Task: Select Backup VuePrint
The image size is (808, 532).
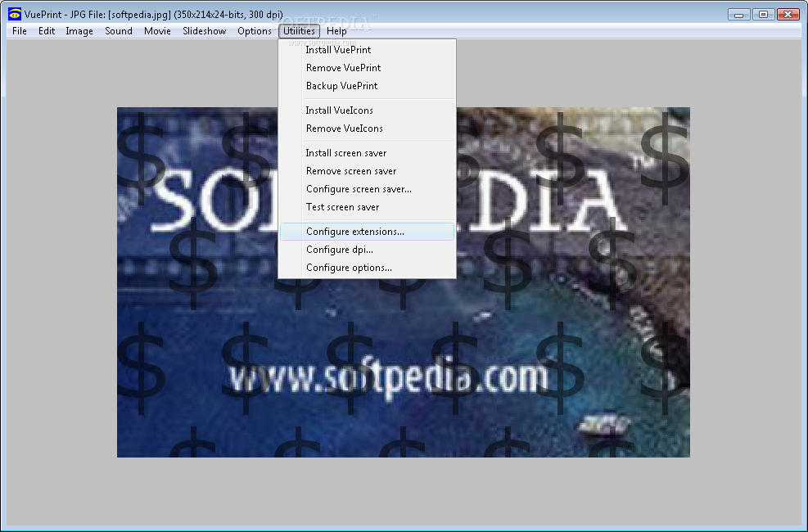Action: coord(367,86)
